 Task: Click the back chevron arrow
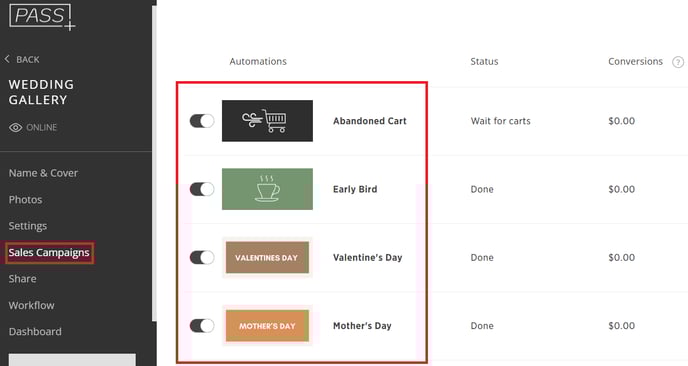tap(7, 59)
